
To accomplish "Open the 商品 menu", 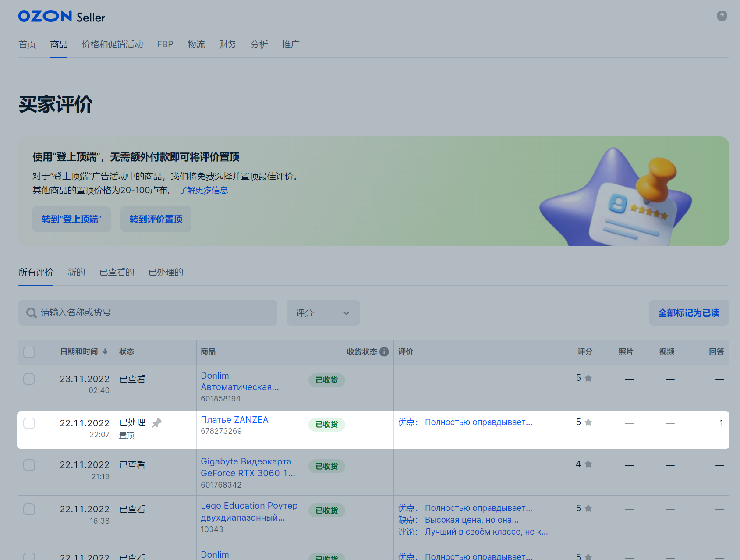I will point(59,44).
